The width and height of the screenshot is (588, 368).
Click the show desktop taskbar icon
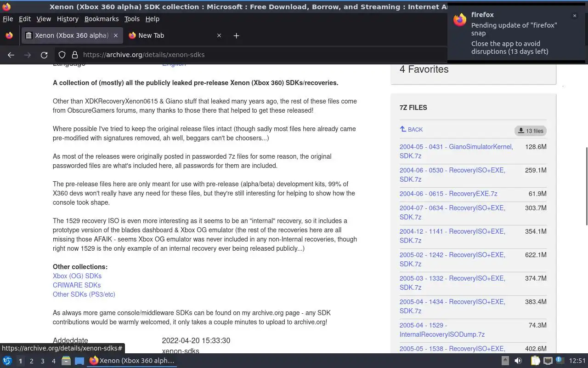point(79,361)
